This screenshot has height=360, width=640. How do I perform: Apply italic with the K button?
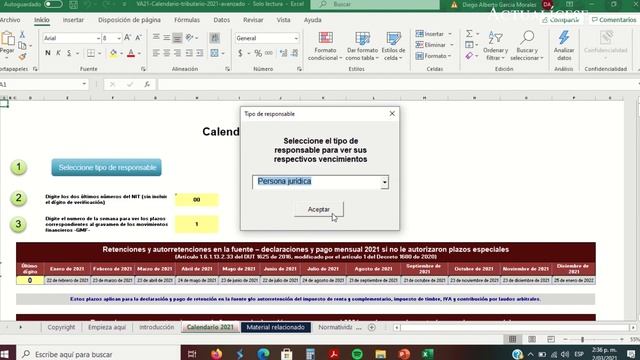(x=58, y=53)
